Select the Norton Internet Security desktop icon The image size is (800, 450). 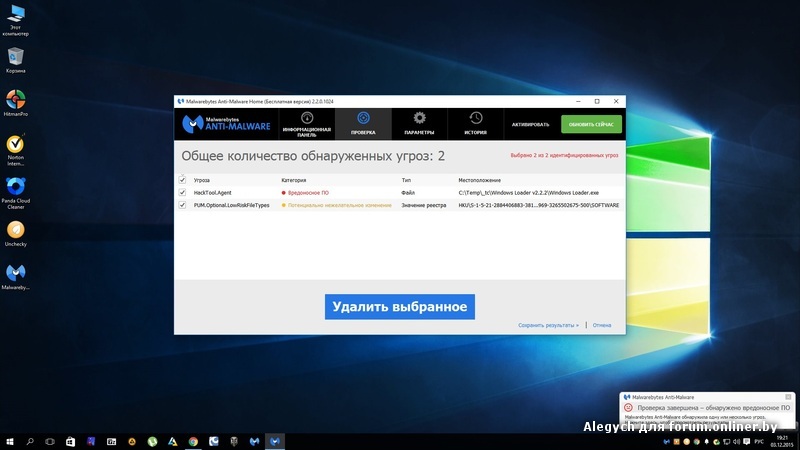tap(15, 150)
